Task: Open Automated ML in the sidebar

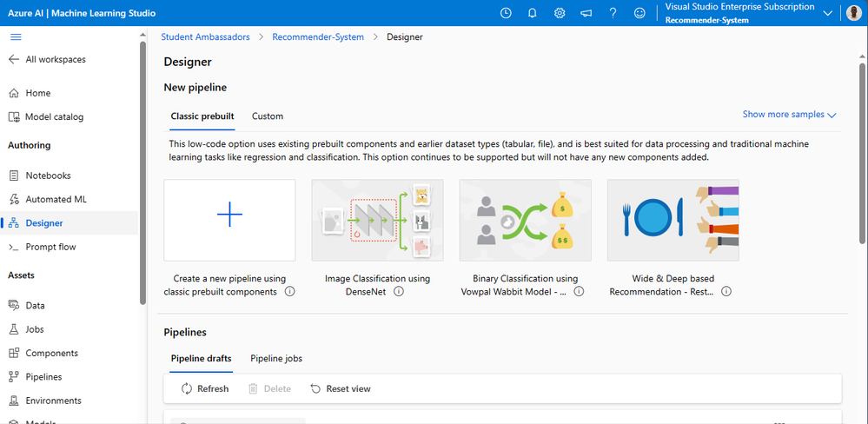Action: [x=48, y=199]
